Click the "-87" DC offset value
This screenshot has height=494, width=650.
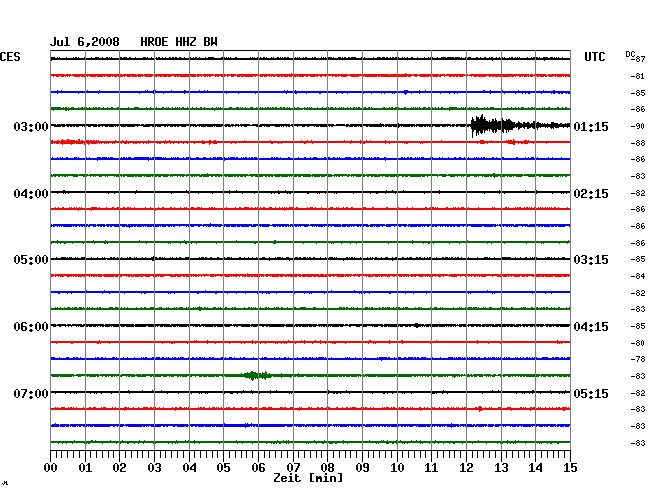639,59
